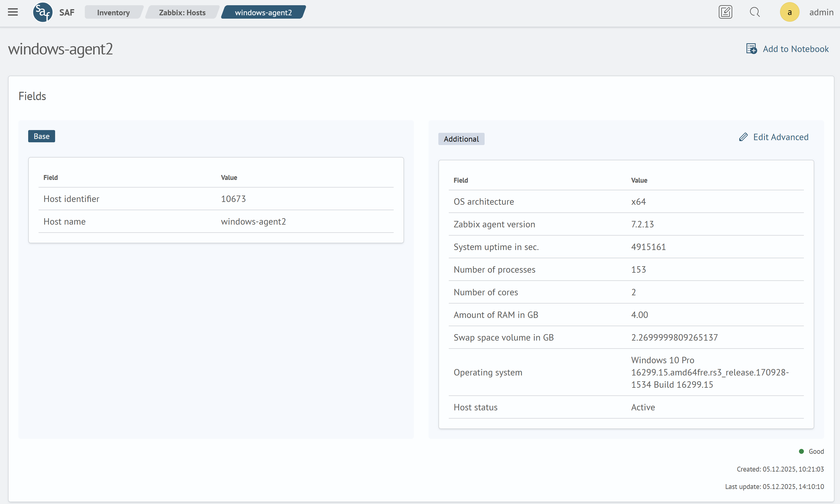The height and width of the screenshot is (504, 840).
Task: Open the admin username menu
Action: tap(821, 12)
